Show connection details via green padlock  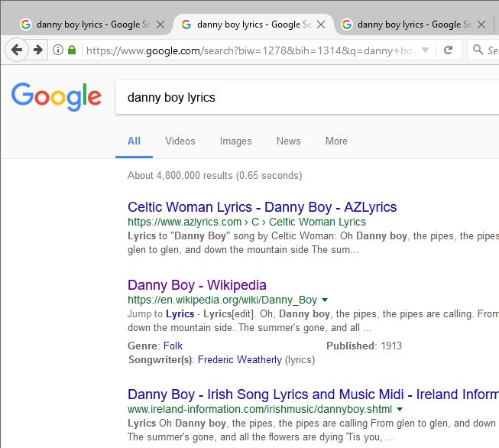(x=72, y=50)
